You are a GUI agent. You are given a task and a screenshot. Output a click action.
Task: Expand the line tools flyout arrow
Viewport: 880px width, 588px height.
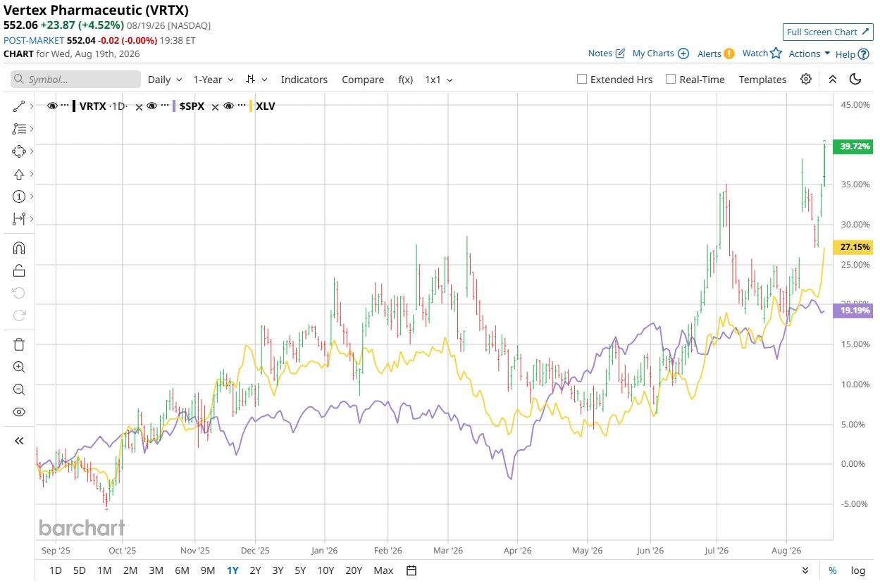tap(31, 106)
